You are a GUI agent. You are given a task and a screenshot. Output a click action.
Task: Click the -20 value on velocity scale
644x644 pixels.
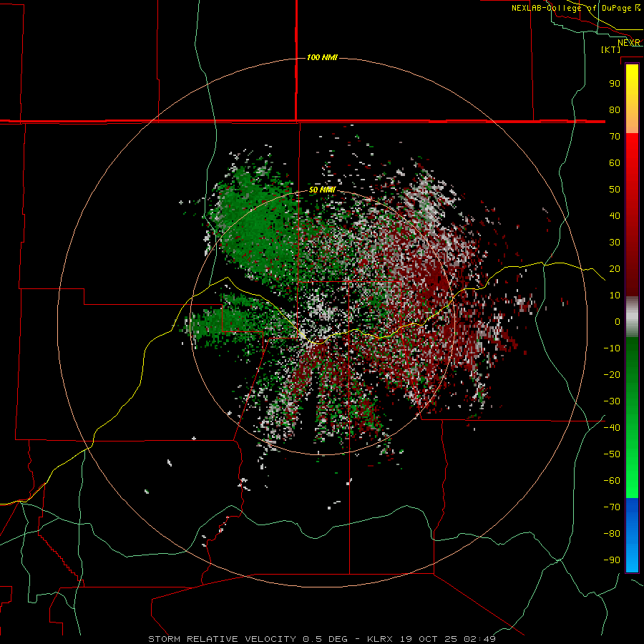tap(612, 374)
